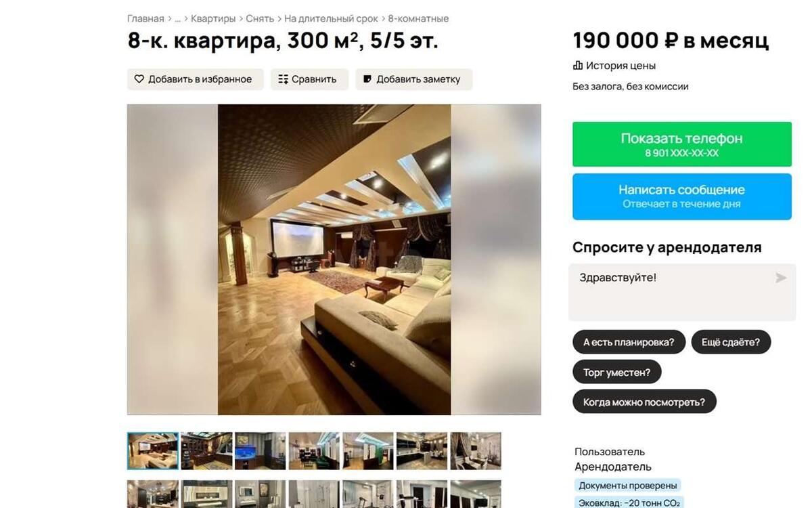
Task: Click the heart icon to add to favorites
Action: pos(139,79)
